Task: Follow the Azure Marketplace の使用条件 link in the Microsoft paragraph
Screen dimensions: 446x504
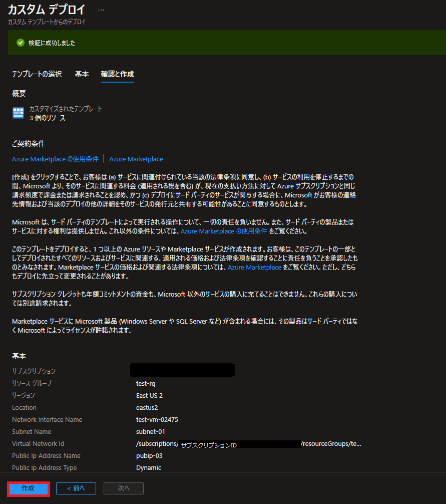Action: pyautogui.click(x=224, y=231)
